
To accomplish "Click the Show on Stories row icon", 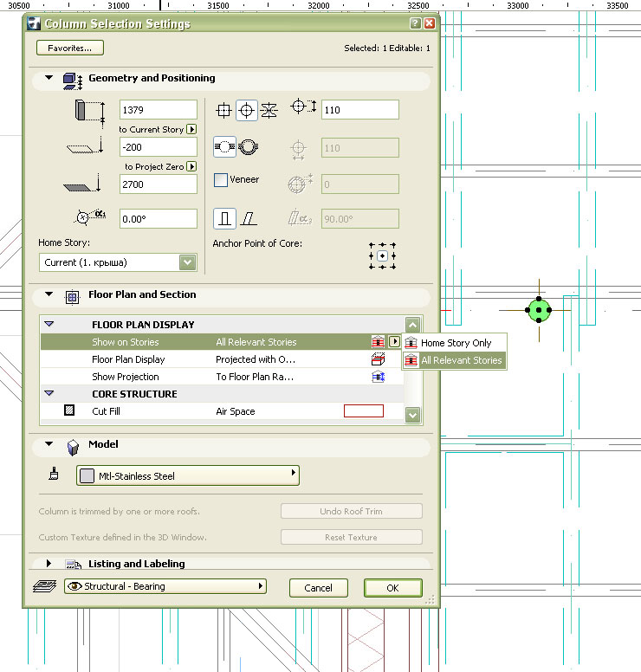I will click(x=378, y=341).
